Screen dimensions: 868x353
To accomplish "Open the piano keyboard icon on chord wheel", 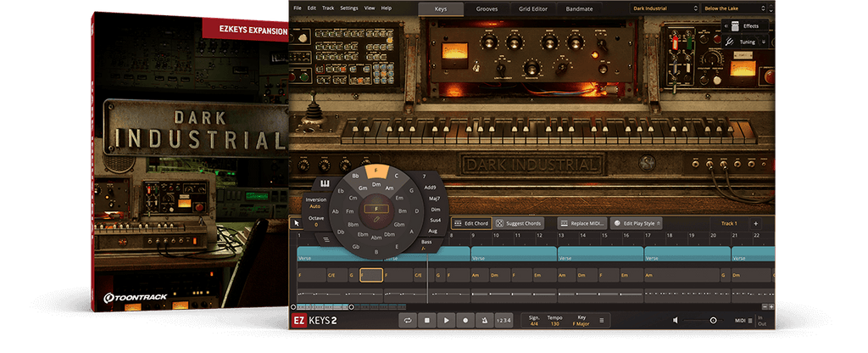I will pos(325,183).
